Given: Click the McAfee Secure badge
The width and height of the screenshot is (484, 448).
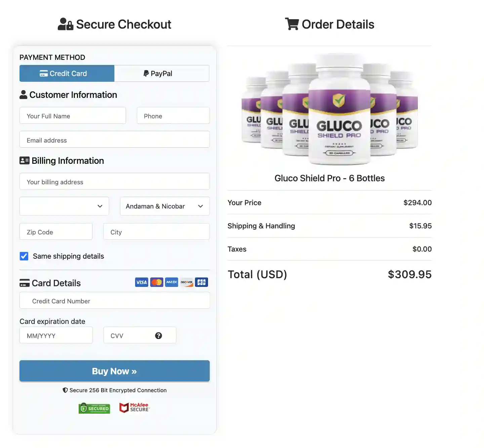Looking at the screenshot, I should tap(134, 408).
